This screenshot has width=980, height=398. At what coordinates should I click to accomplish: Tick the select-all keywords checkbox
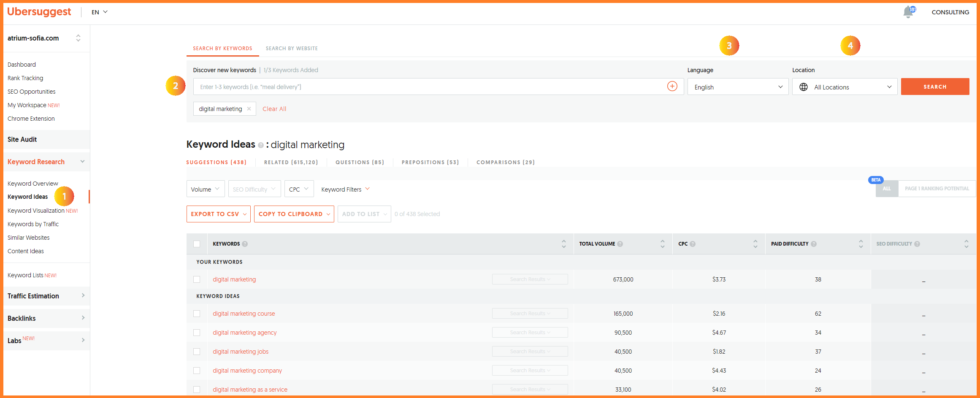[x=197, y=244]
